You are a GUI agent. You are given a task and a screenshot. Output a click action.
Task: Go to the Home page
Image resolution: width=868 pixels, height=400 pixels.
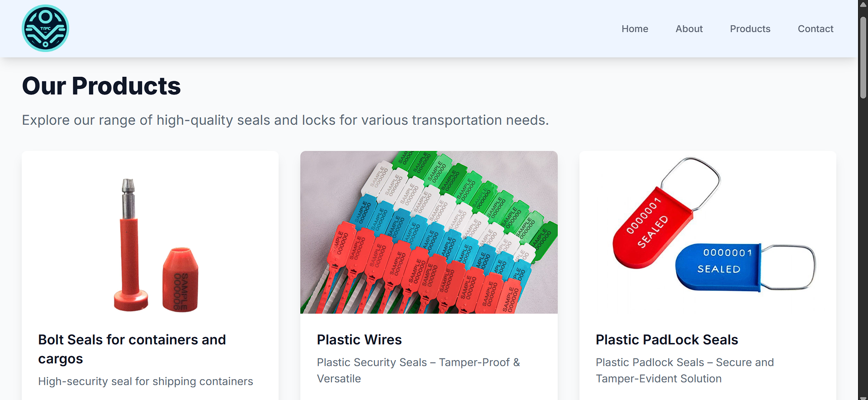[x=635, y=29]
